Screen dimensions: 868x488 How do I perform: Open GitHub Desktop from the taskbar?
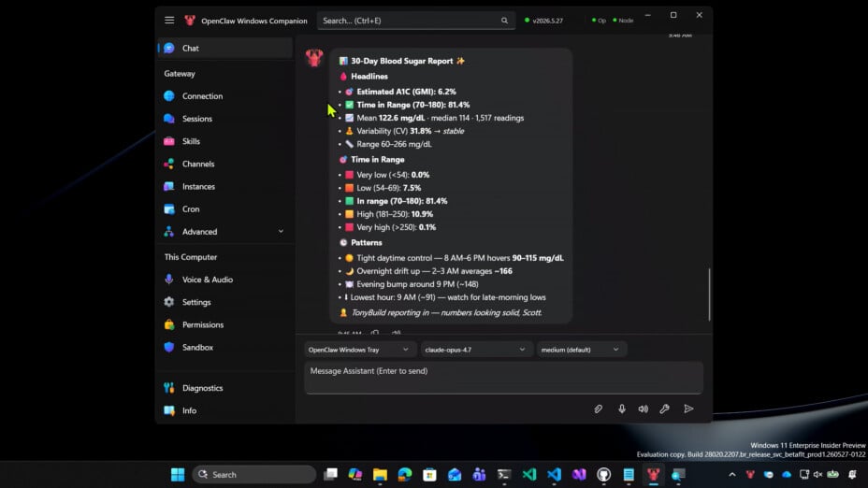604,475
